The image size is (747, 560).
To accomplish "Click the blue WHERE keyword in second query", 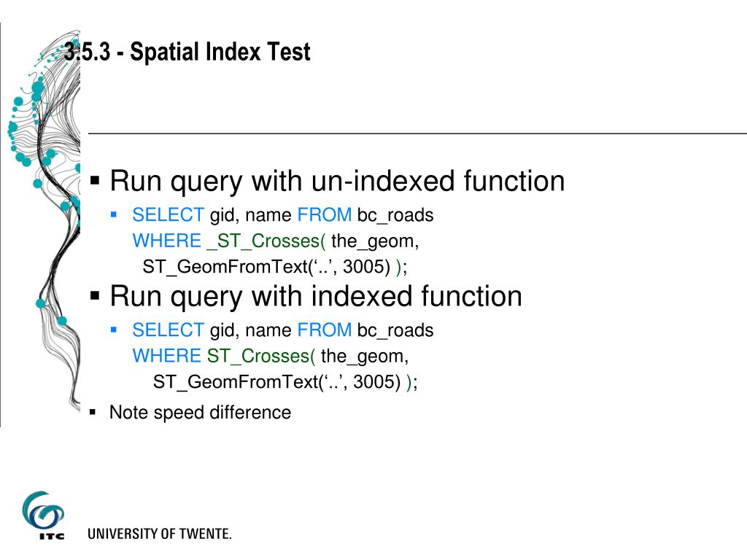I will pyautogui.click(x=167, y=356).
